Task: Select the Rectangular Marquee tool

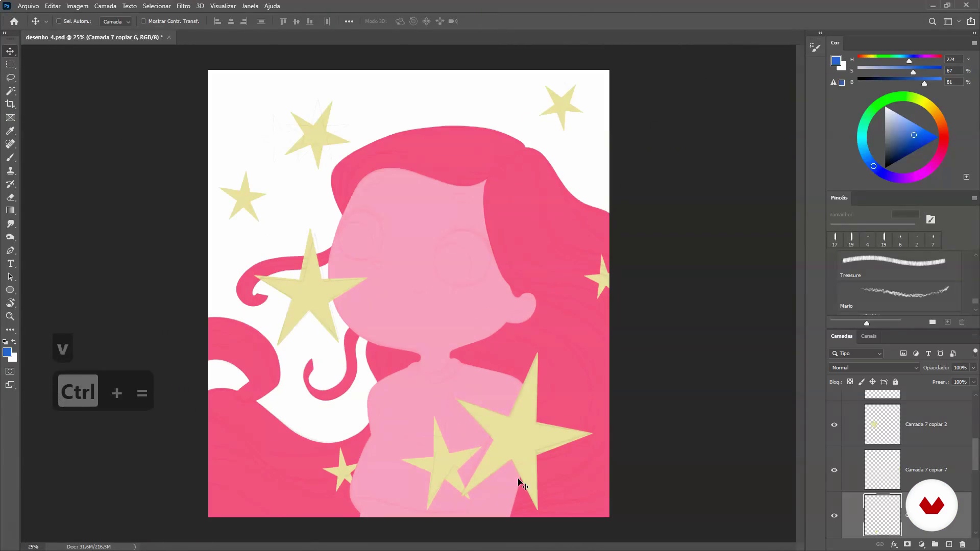Action: [10, 64]
